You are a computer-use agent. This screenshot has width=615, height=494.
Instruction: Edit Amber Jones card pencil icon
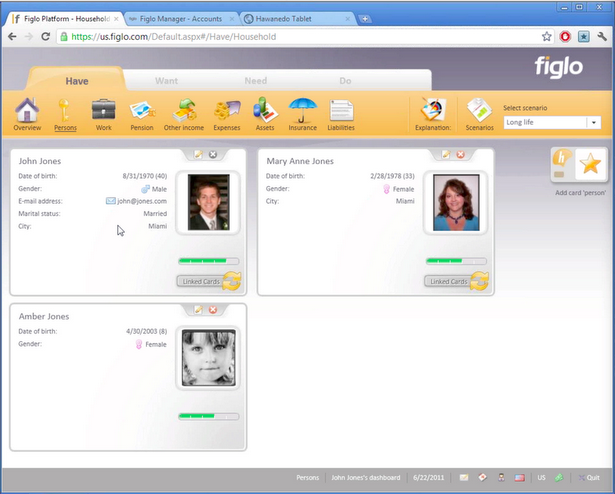pyautogui.click(x=198, y=310)
